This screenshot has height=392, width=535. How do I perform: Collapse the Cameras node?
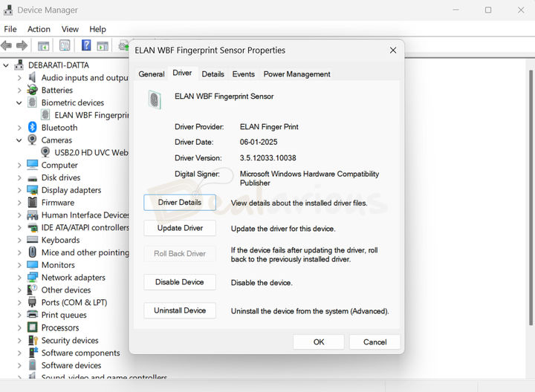19,140
